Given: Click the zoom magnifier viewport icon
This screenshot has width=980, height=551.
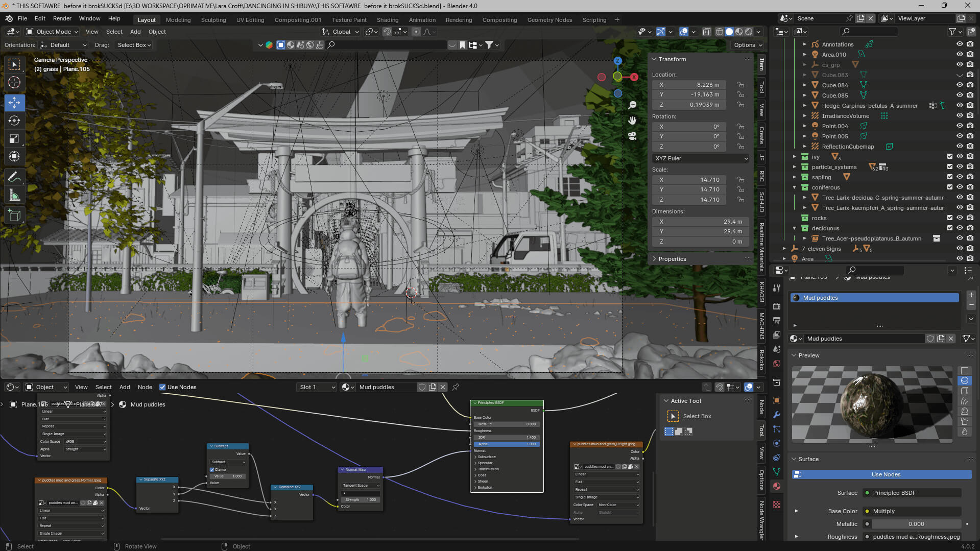Looking at the screenshot, I should (x=632, y=105).
